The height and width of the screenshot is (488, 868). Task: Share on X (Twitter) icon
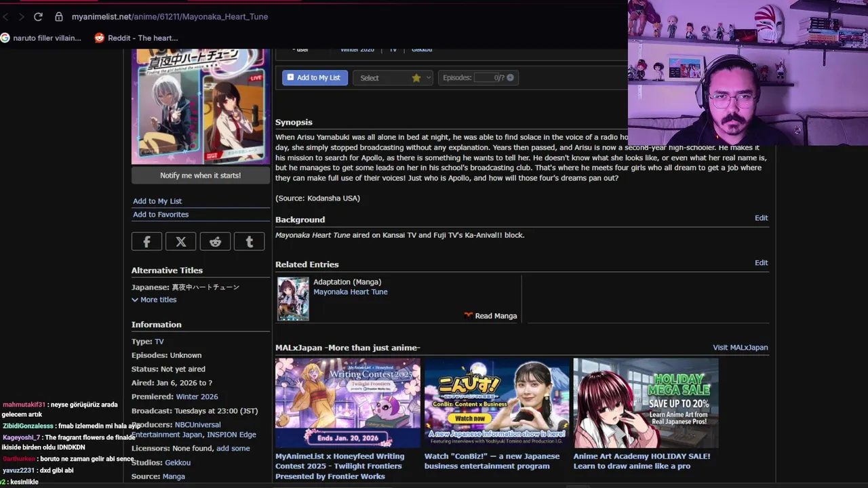(181, 241)
